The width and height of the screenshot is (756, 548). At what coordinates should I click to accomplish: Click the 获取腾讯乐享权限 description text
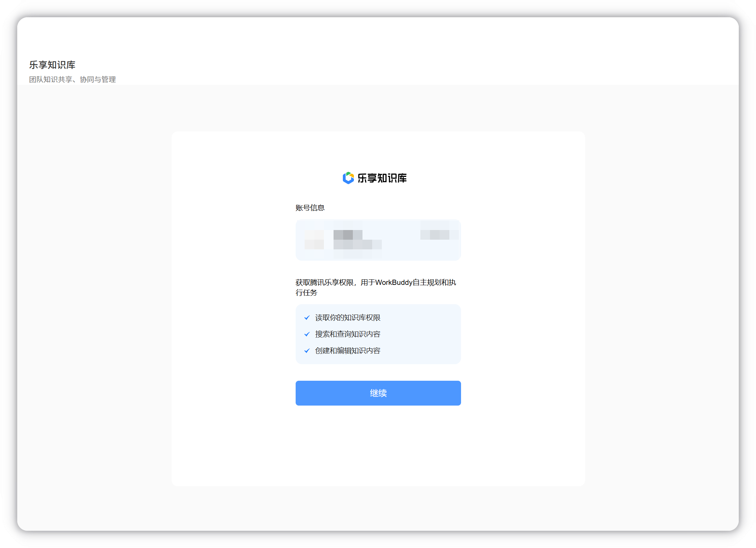coord(376,287)
